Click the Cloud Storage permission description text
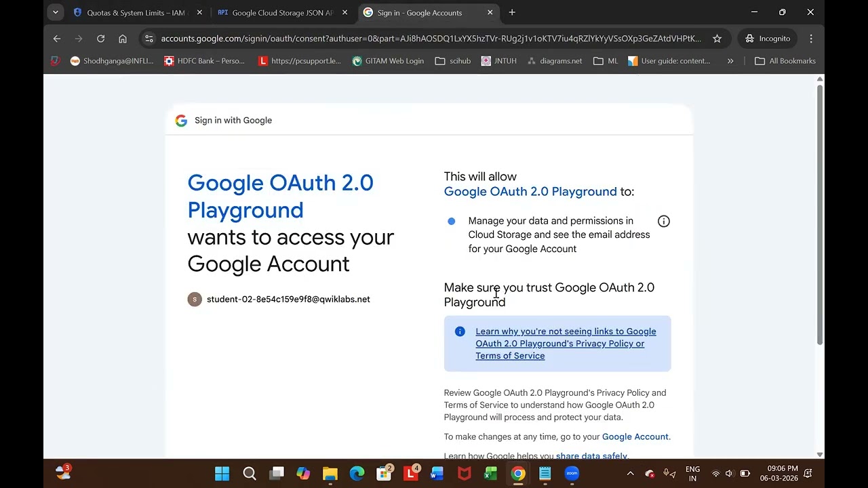 [x=559, y=235]
